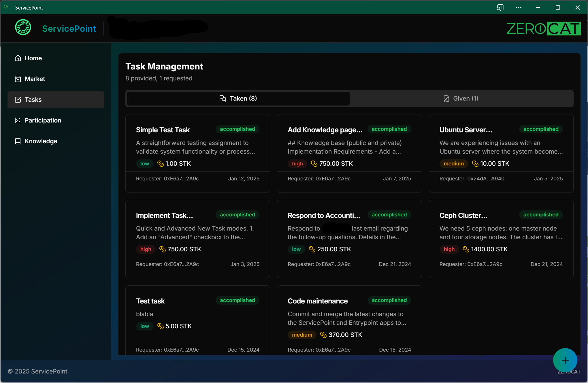The width and height of the screenshot is (588, 383).
Task: Click coin icon in Implement Task card
Action: pyautogui.click(x=163, y=249)
